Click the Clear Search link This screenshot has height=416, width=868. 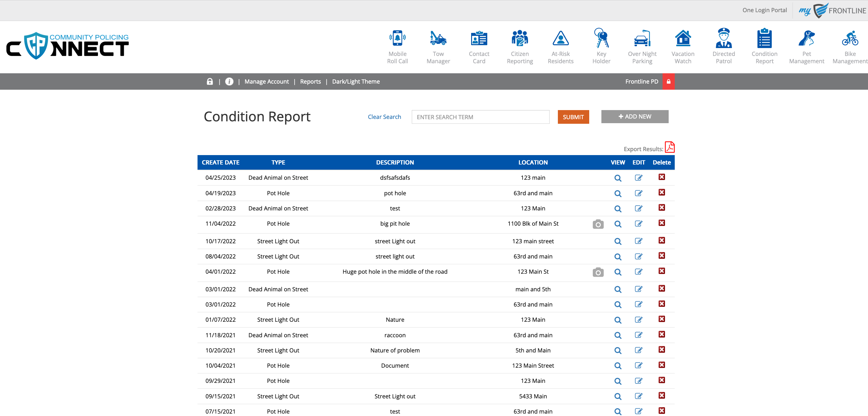[x=384, y=117]
